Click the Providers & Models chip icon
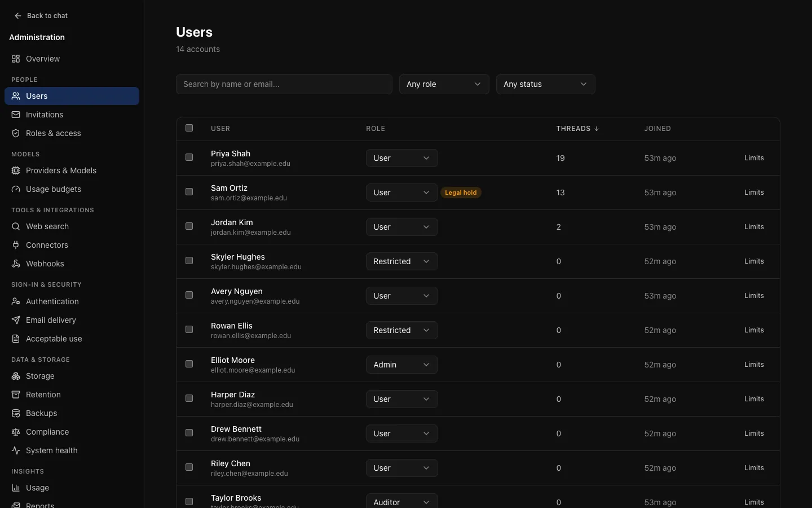812x508 pixels. pos(16,170)
